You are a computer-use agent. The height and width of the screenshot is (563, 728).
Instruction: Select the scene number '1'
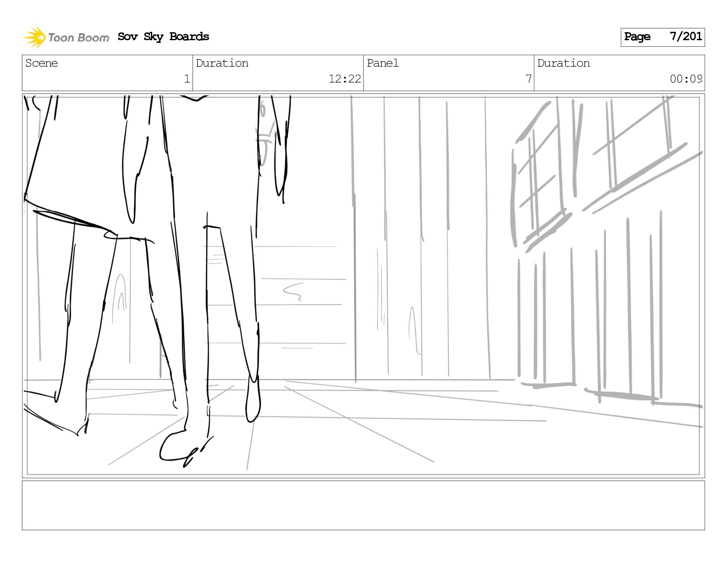pos(187,79)
